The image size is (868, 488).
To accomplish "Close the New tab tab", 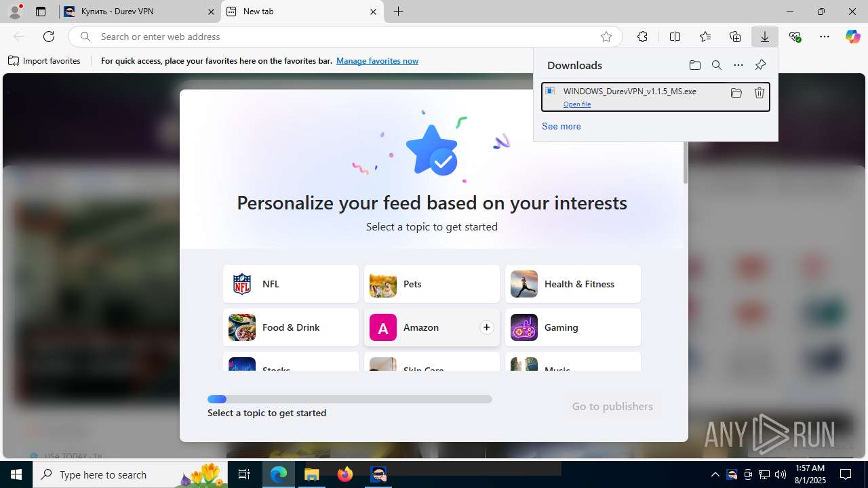I will pos(373,12).
